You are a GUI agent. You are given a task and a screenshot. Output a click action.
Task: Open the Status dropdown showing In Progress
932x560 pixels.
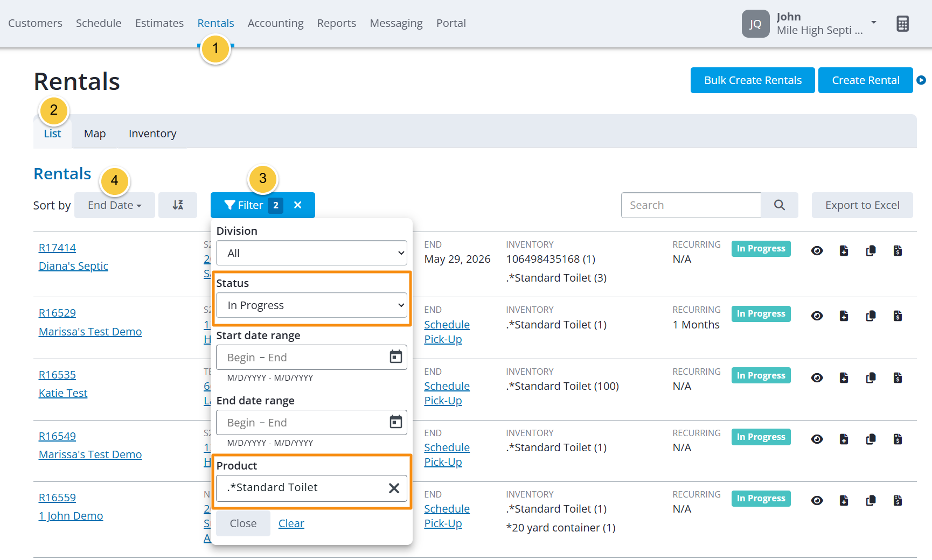[311, 305]
